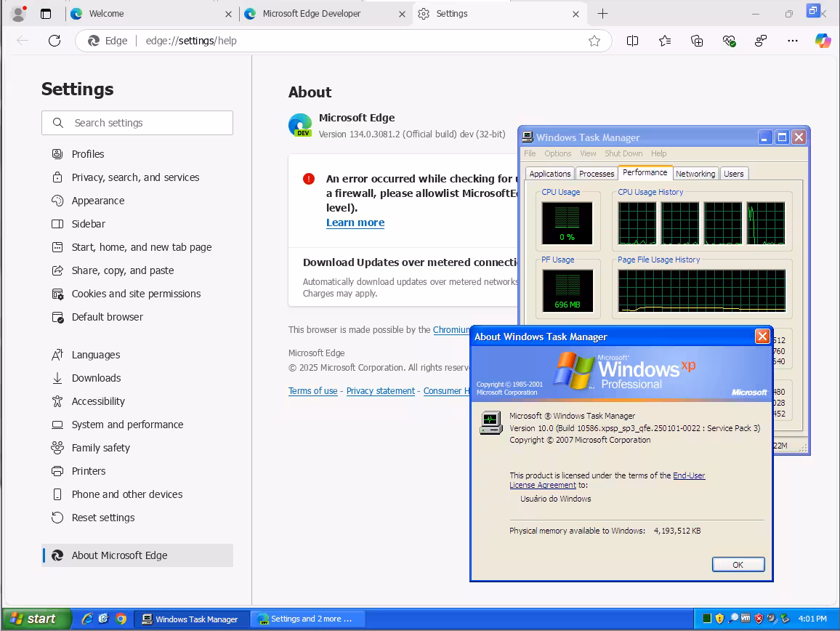Open the Copilot icon

[x=823, y=41]
